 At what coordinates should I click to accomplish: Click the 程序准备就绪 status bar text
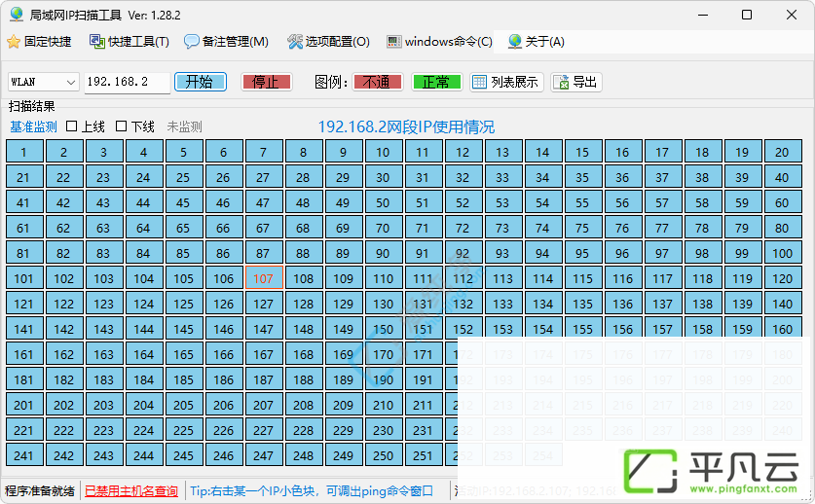click(x=40, y=491)
